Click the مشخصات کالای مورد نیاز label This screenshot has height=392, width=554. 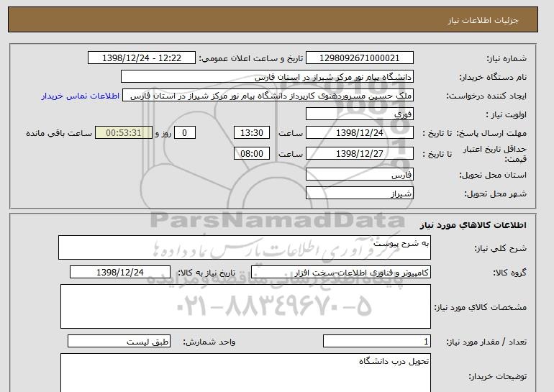click(480, 307)
